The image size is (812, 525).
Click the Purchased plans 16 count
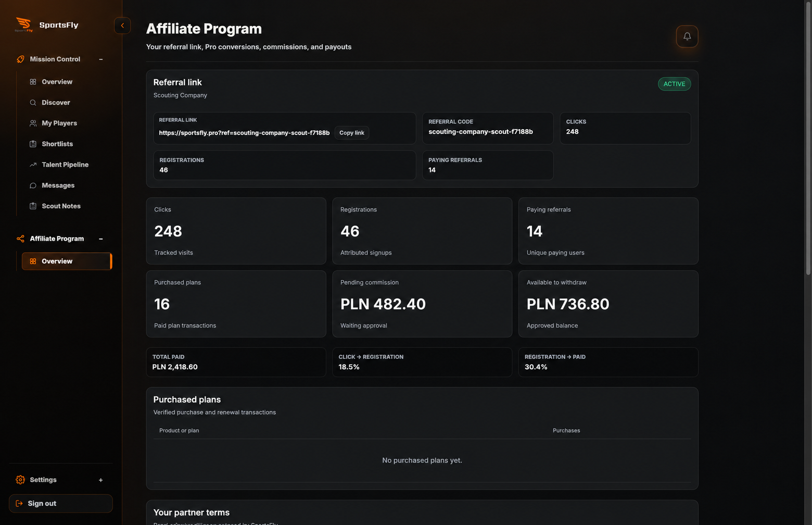pyautogui.click(x=162, y=304)
